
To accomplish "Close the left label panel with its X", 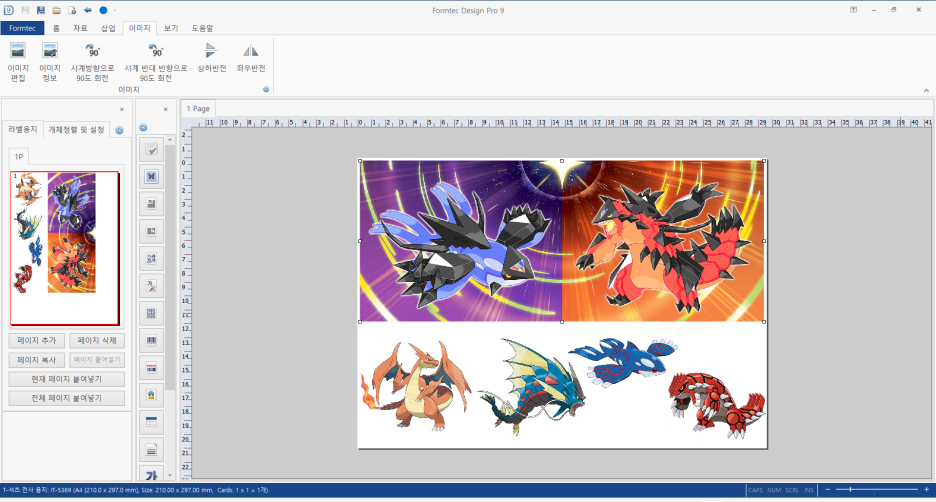I will pos(122,109).
